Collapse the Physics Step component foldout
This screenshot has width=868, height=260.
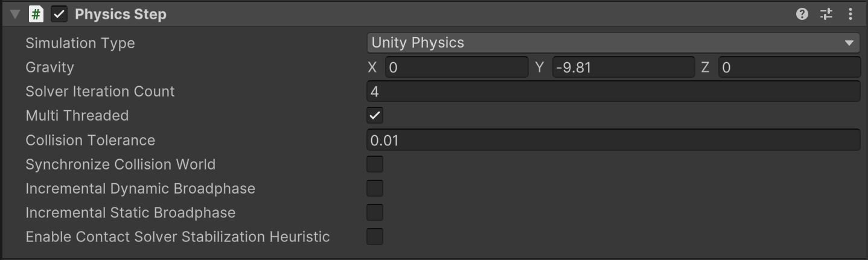click(15, 14)
